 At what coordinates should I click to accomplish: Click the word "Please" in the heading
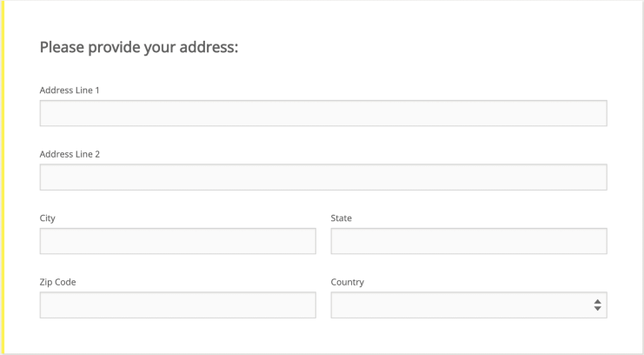point(61,47)
